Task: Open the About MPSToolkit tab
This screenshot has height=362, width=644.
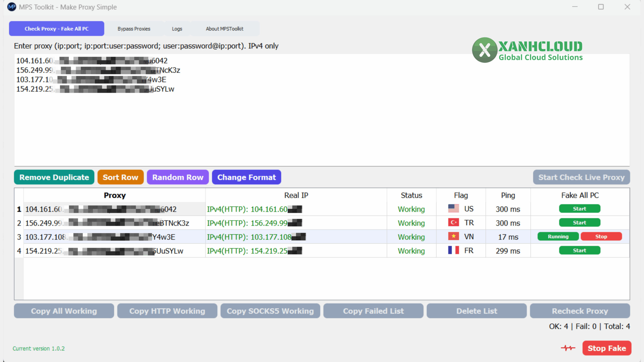Action: (x=224, y=29)
